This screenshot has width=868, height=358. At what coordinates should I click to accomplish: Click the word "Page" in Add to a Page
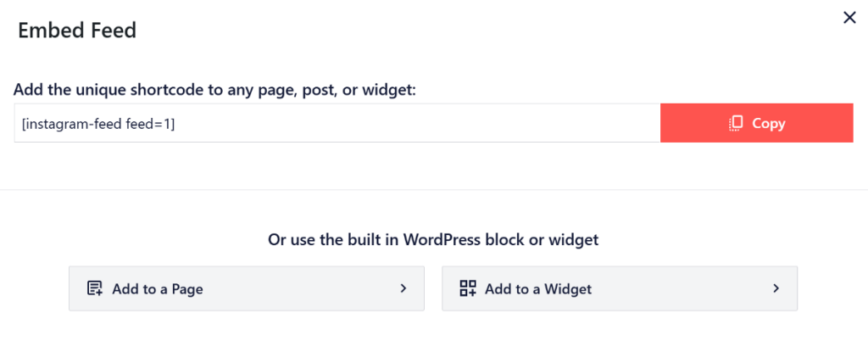coord(186,289)
